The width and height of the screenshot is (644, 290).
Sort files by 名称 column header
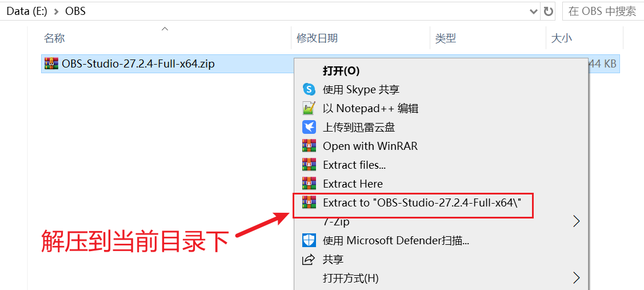point(54,38)
